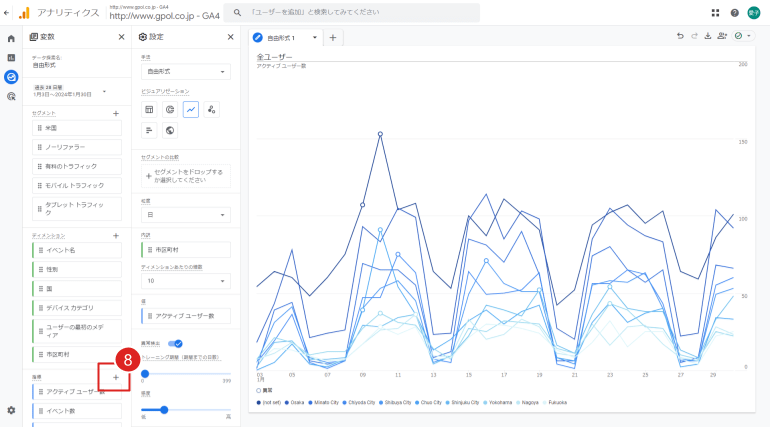Image resolution: width=770 pixels, height=433 pixels.
Task: Choose the donut chart visualization icon
Action: click(x=170, y=110)
